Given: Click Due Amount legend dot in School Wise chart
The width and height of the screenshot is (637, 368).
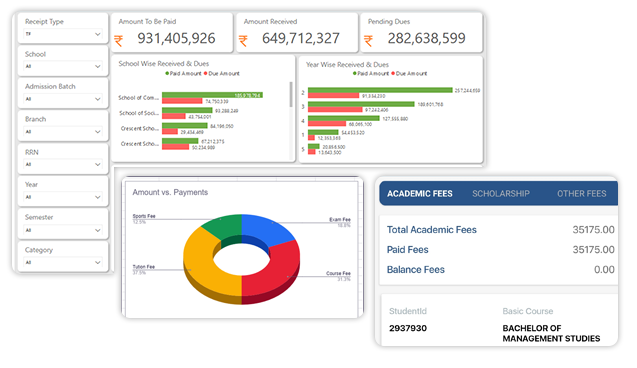Looking at the screenshot, I should pos(206,74).
